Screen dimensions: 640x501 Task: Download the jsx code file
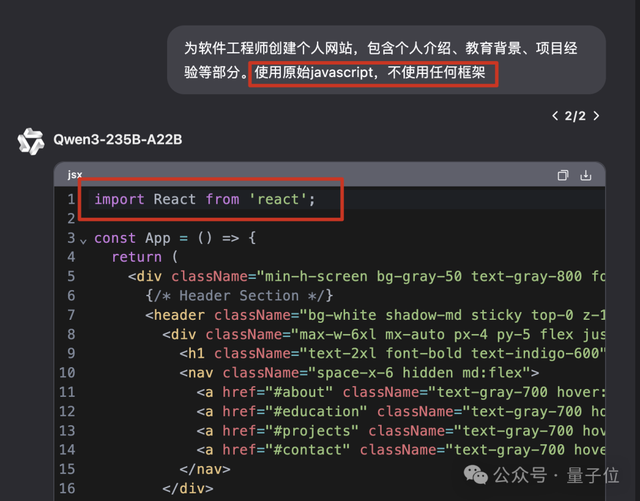click(x=586, y=175)
